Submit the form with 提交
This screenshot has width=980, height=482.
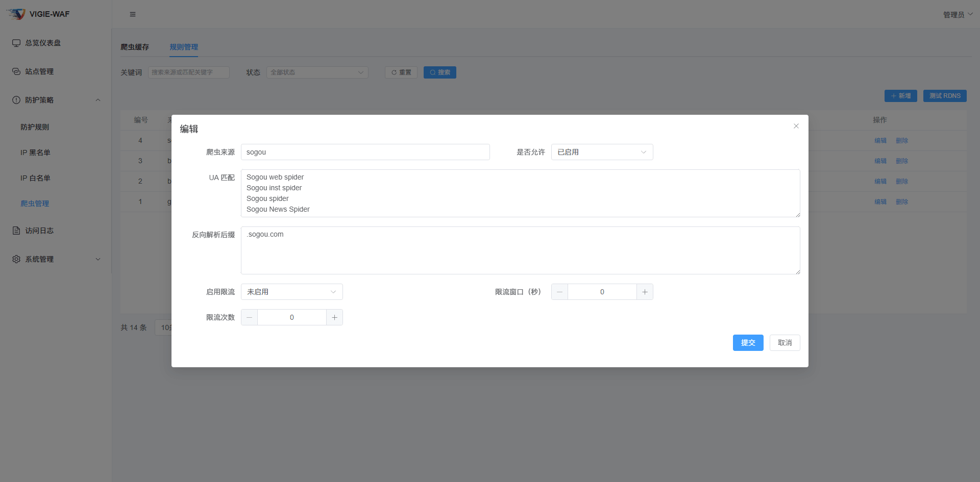(748, 343)
